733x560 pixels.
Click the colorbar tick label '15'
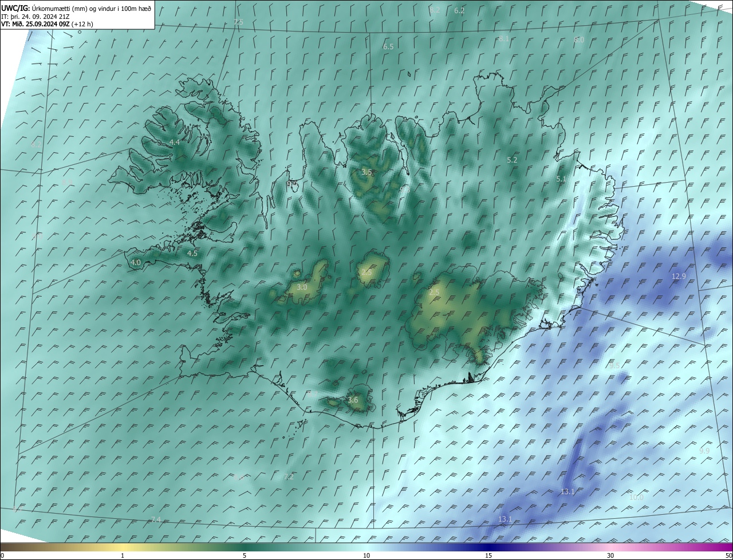488,555
